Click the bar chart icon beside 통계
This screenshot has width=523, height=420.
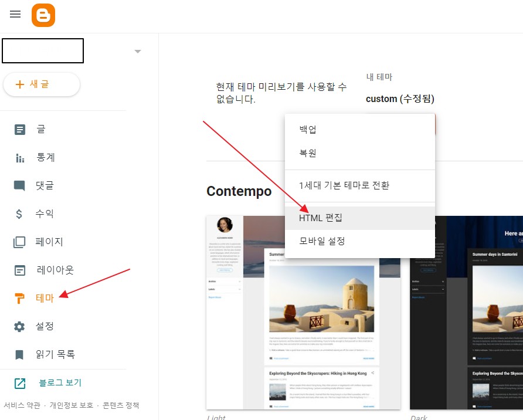tap(20, 158)
